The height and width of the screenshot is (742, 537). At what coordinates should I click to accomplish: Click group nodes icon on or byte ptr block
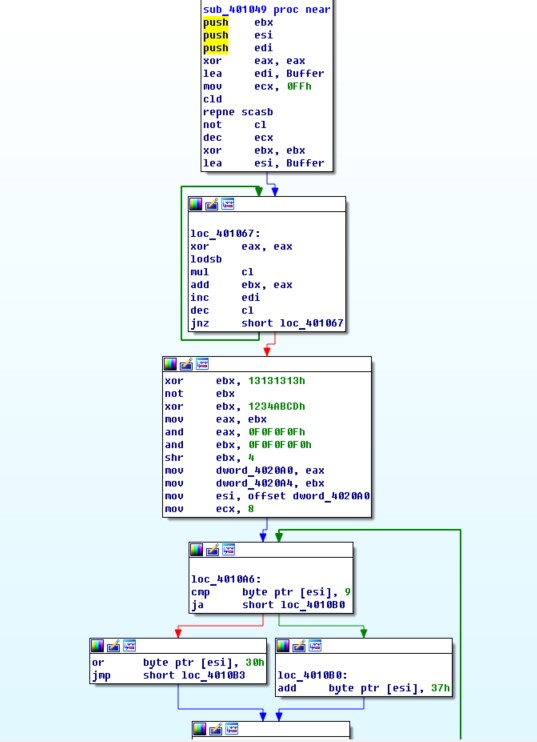(x=129, y=645)
